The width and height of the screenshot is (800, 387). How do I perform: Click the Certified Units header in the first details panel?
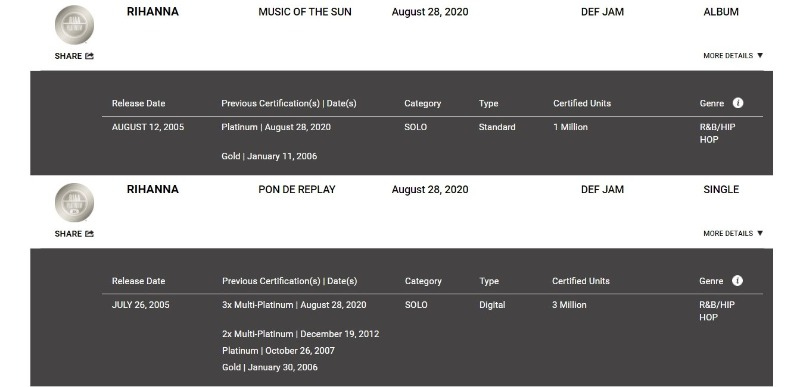pos(582,103)
